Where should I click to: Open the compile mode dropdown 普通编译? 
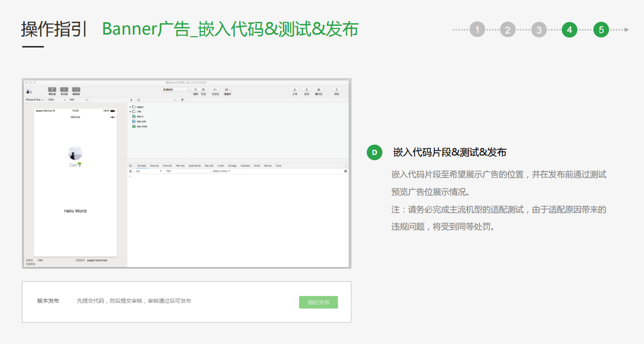(x=176, y=89)
